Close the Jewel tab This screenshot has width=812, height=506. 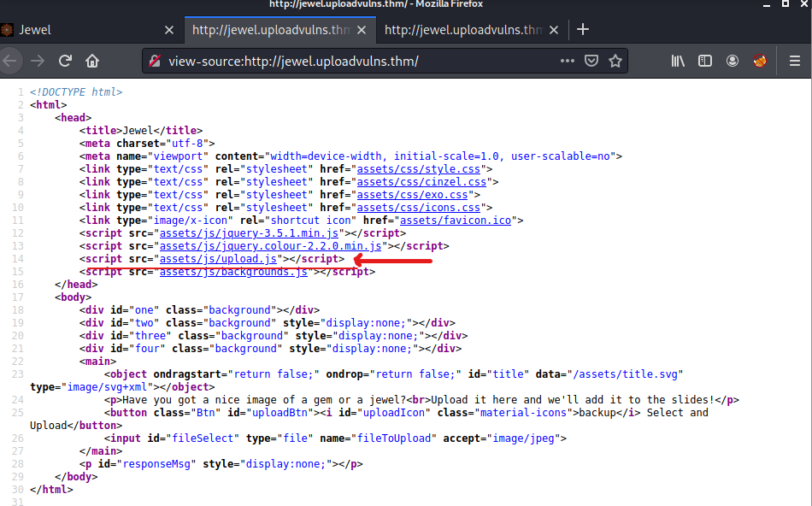pos(169,30)
